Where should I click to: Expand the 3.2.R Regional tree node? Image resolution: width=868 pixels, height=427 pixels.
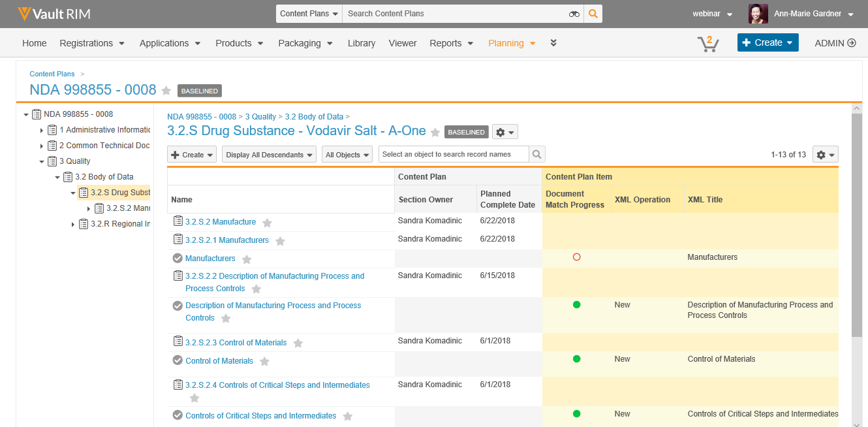point(73,224)
